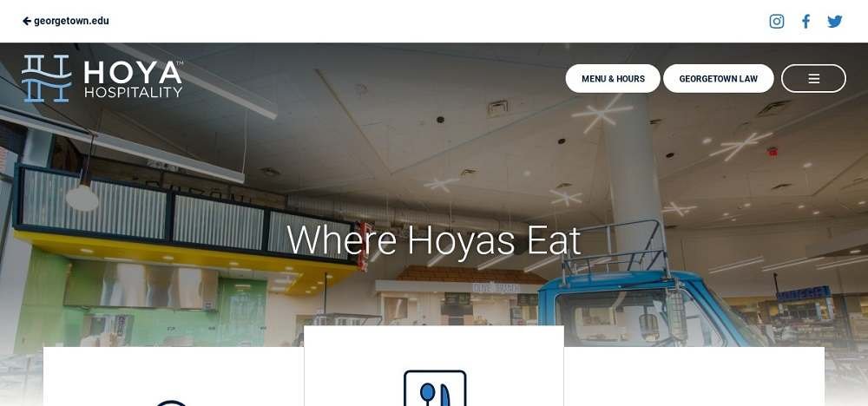This screenshot has height=406, width=868.
Task: Click the Hoya Hospitality bridge emblem
Action: click(47, 79)
